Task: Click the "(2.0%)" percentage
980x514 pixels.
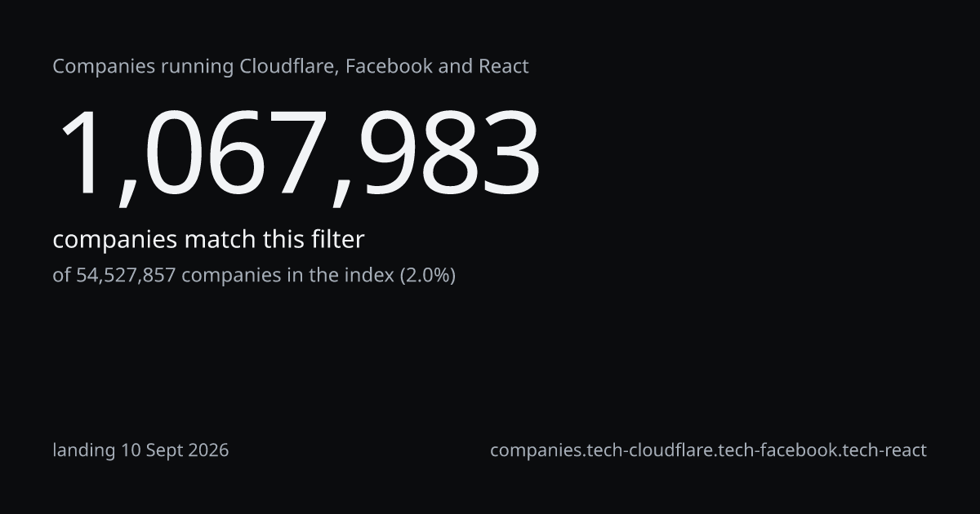Action: (x=427, y=276)
